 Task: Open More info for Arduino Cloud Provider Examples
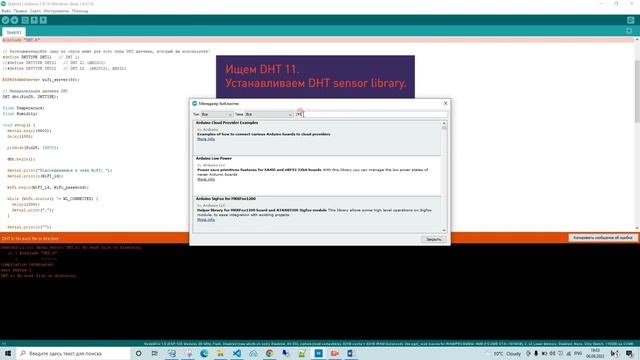click(206, 139)
